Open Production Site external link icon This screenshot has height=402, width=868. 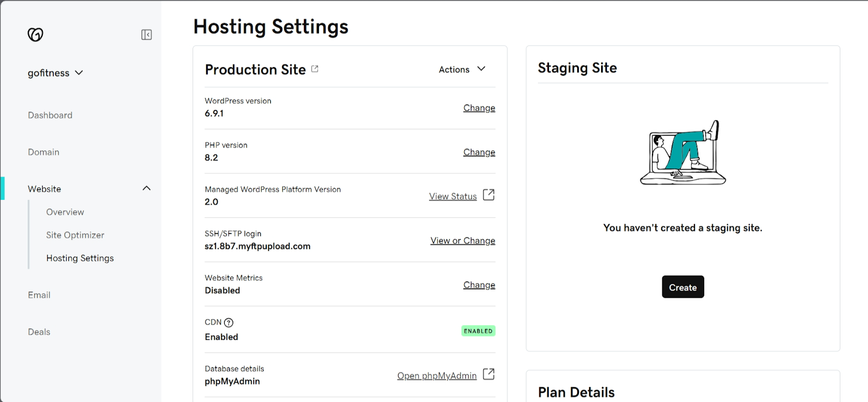coord(315,69)
